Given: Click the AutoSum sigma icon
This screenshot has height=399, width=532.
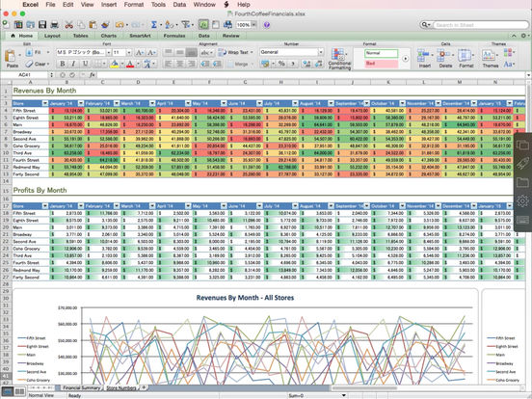Looking at the screenshot, I should [x=153, y=24].
